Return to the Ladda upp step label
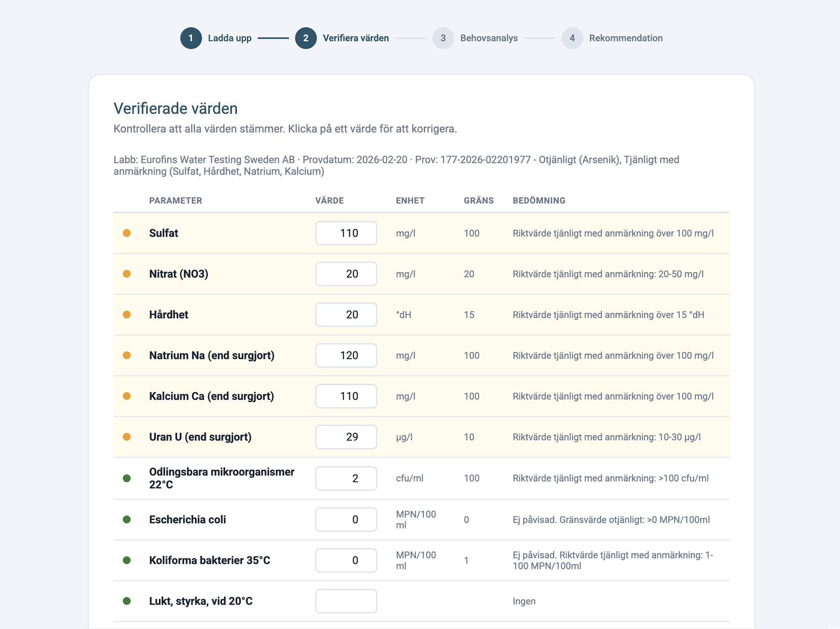Image resolution: width=840 pixels, height=629 pixels. pos(230,38)
